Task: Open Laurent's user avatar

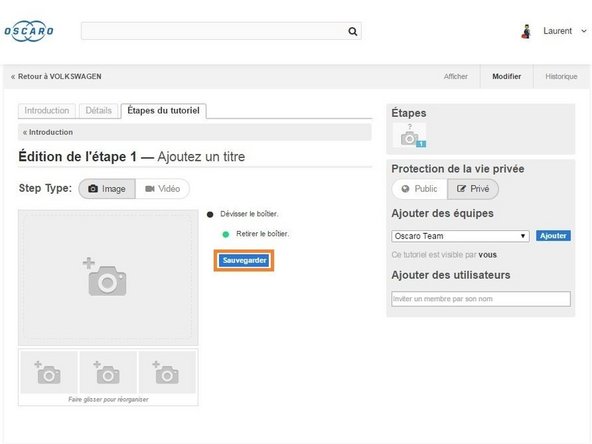Action: coord(526,31)
